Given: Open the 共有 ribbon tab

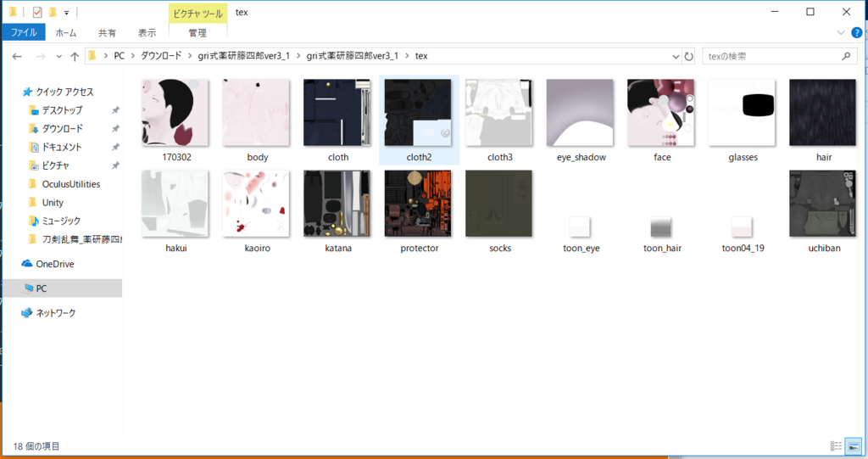Looking at the screenshot, I should pos(107,33).
